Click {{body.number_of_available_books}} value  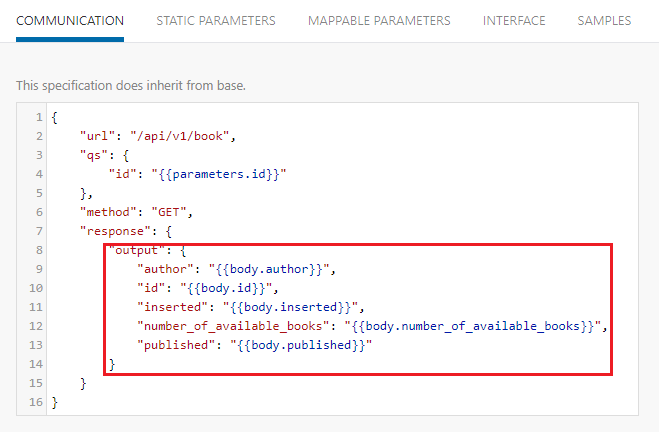[473, 326]
